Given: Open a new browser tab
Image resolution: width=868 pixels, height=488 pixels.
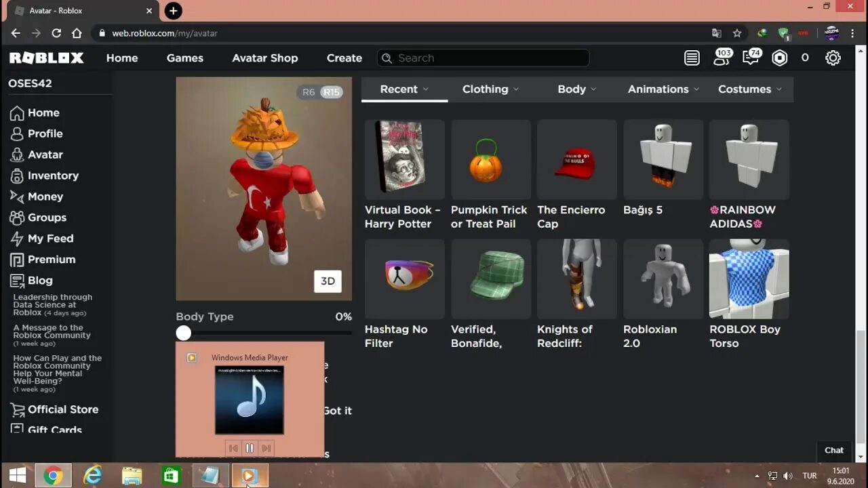Looking at the screenshot, I should [174, 11].
